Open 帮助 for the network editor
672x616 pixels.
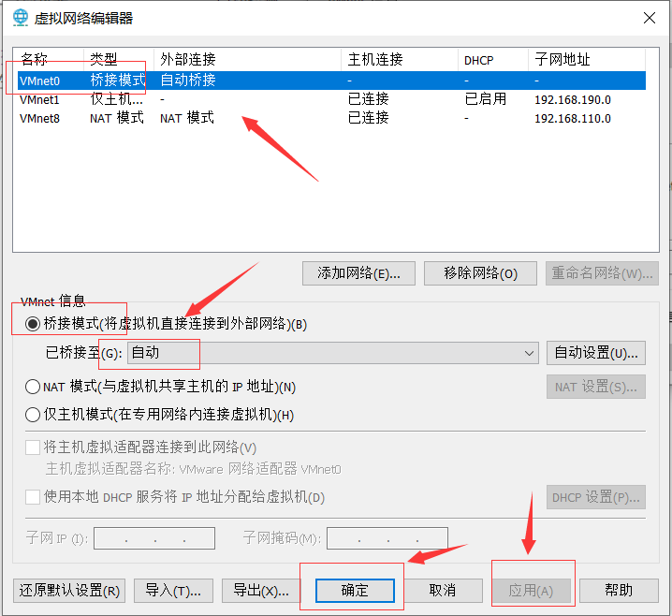click(x=619, y=591)
